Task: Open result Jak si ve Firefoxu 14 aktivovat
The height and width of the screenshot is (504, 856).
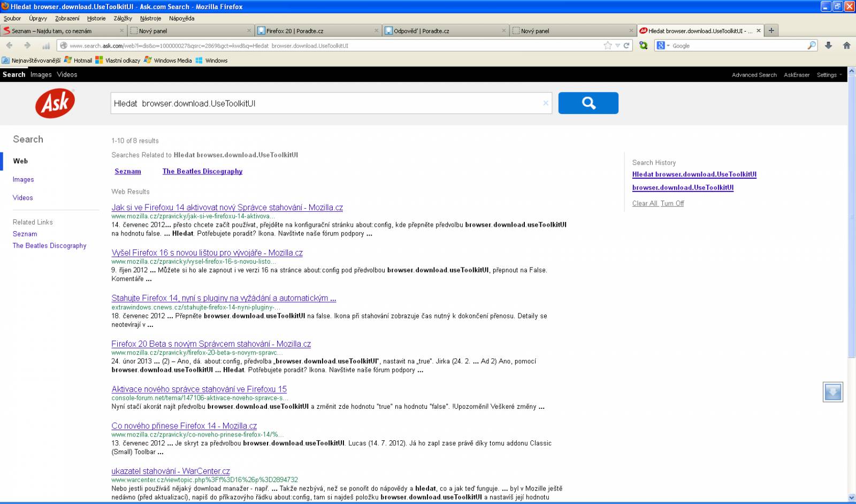Action: (x=227, y=208)
